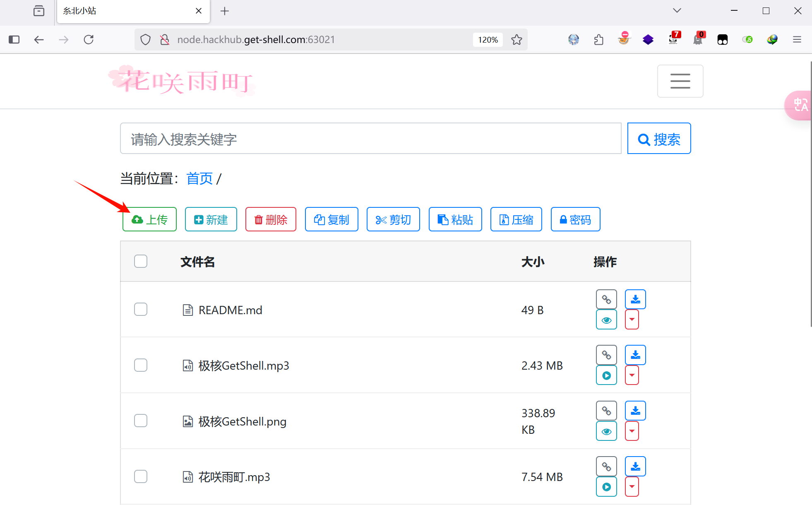Check the README.md row checkbox

tap(141, 309)
